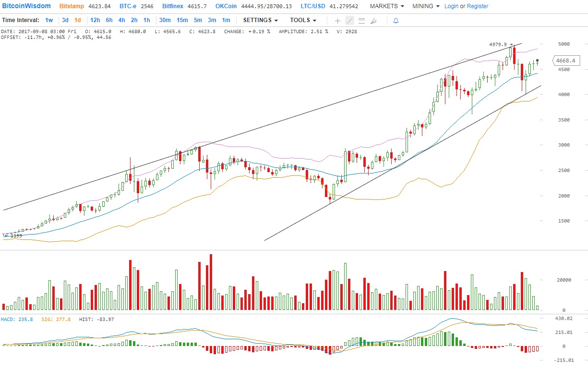Select the Bitfinex market ticker
This screenshot has width=588, height=371.
[x=175, y=6]
